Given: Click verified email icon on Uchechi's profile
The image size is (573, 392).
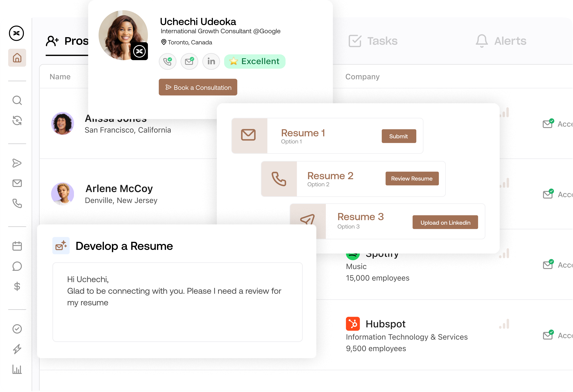Looking at the screenshot, I should [x=189, y=61].
